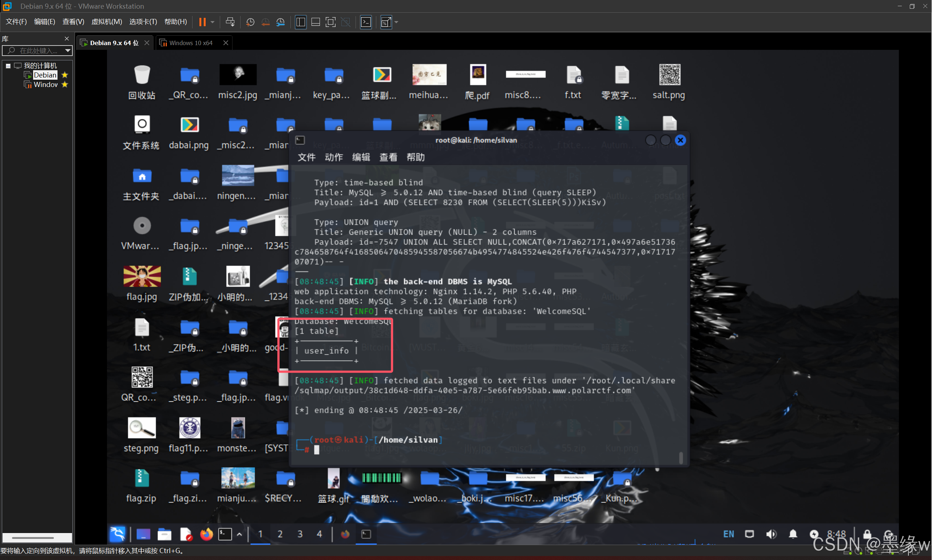The height and width of the screenshot is (560, 932).
Task: Open the snapshot manager wrench icon
Action: point(280,22)
